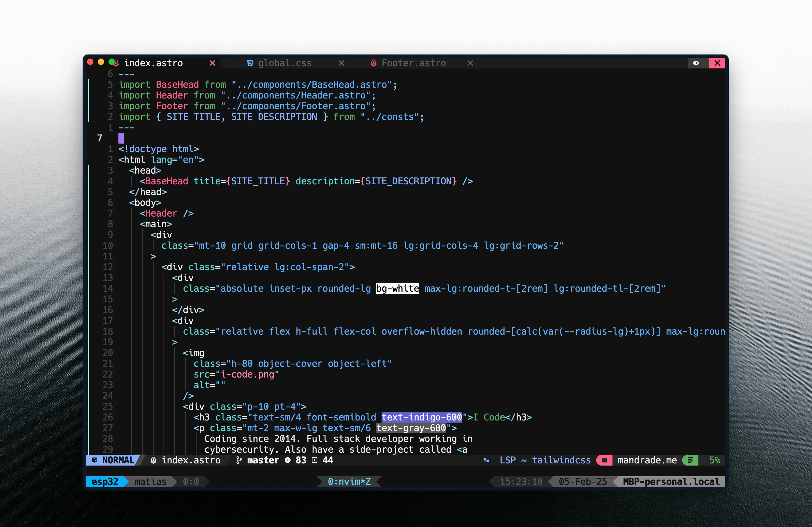
Task: Toggle the theme switch button in tabline
Action: coord(696,63)
